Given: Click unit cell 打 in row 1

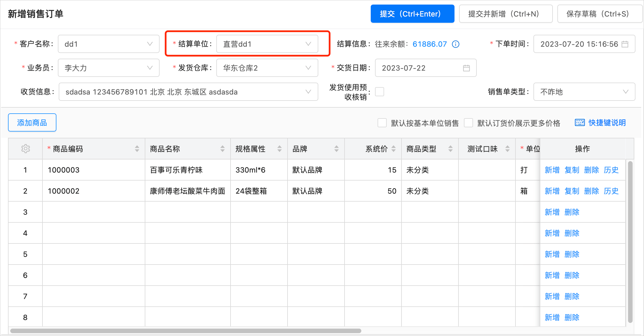Looking at the screenshot, I should coord(528,170).
